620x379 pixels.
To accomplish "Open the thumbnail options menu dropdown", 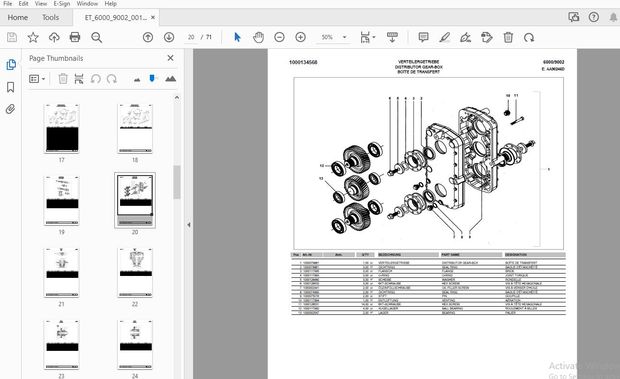I will pos(37,79).
